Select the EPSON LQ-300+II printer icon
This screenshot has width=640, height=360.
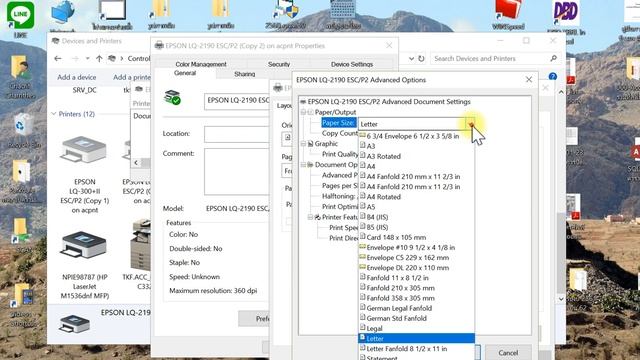[x=84, y=151]
